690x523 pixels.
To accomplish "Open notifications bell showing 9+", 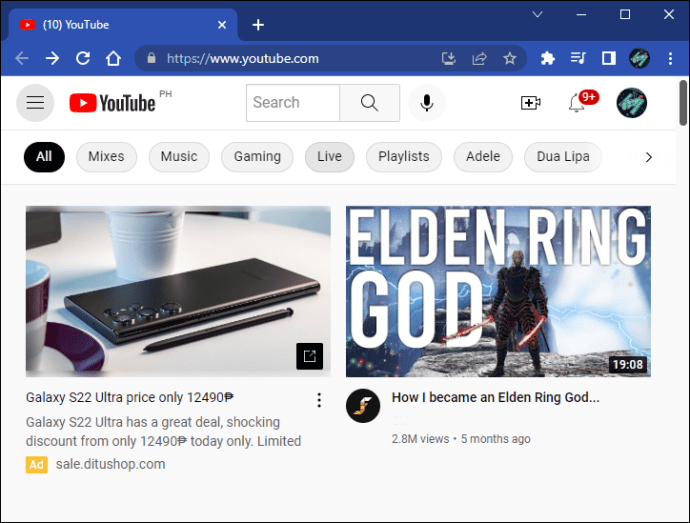I will [x=576, y=103].
